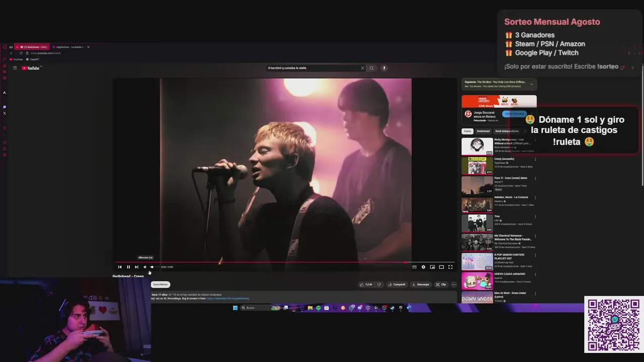Click the Betano ad visit site button

click(514, 114)
